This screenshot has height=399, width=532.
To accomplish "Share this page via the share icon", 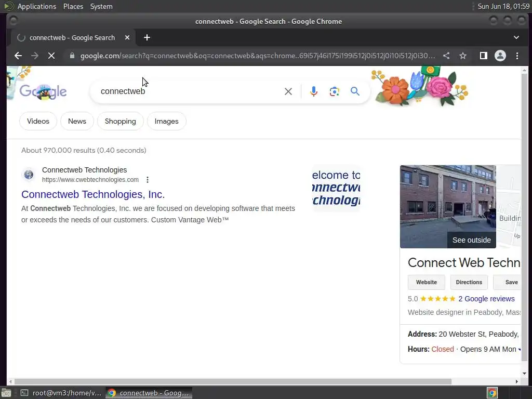I will pos(446,56).
